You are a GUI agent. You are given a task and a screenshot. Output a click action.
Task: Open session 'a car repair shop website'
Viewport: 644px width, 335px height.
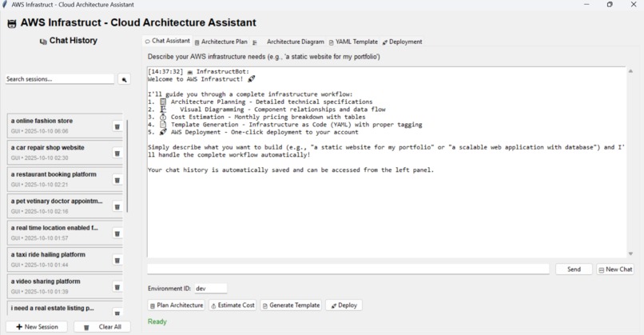60,153
